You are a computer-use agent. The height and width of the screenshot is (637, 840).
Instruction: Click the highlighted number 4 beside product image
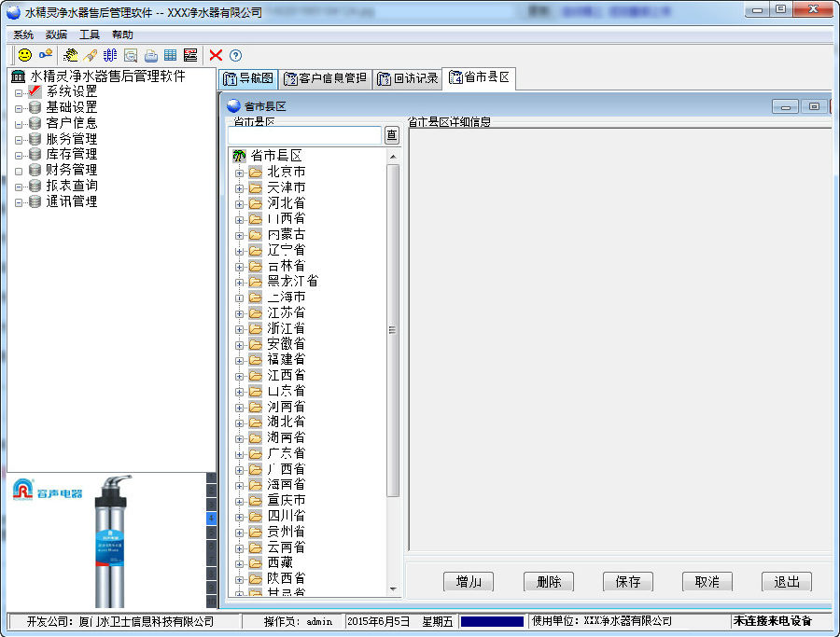pos(211,519)
